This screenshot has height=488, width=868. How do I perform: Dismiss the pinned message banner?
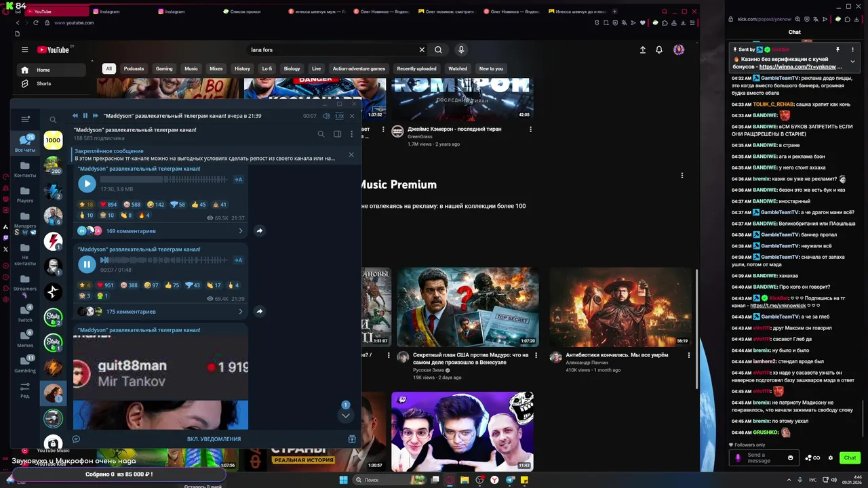pos(351,155)
